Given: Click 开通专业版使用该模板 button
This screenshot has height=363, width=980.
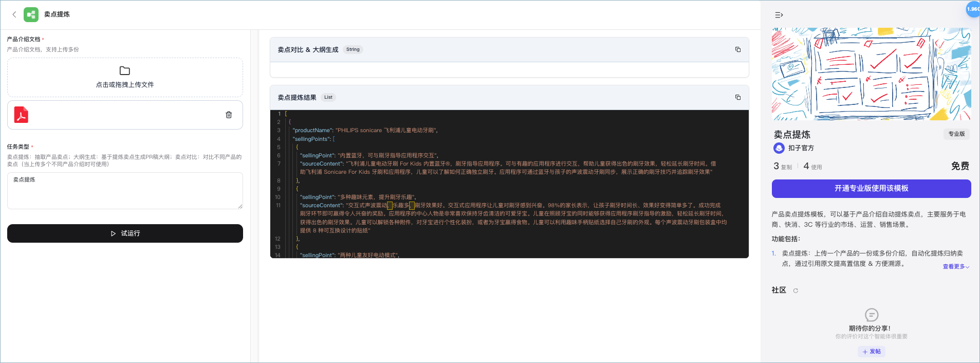Looking at the screenshot, I should pos(871,189).
